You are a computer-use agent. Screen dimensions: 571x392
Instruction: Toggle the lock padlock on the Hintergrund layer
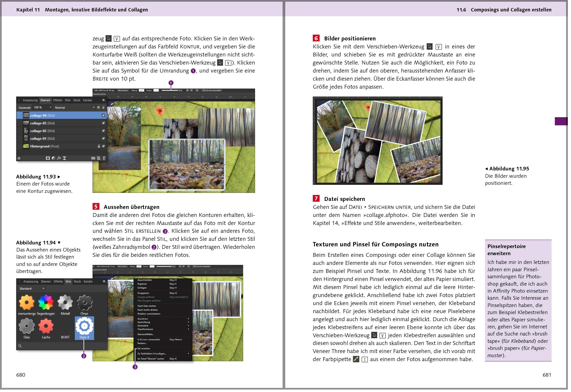pyautogui.click(x=99, y=146)
